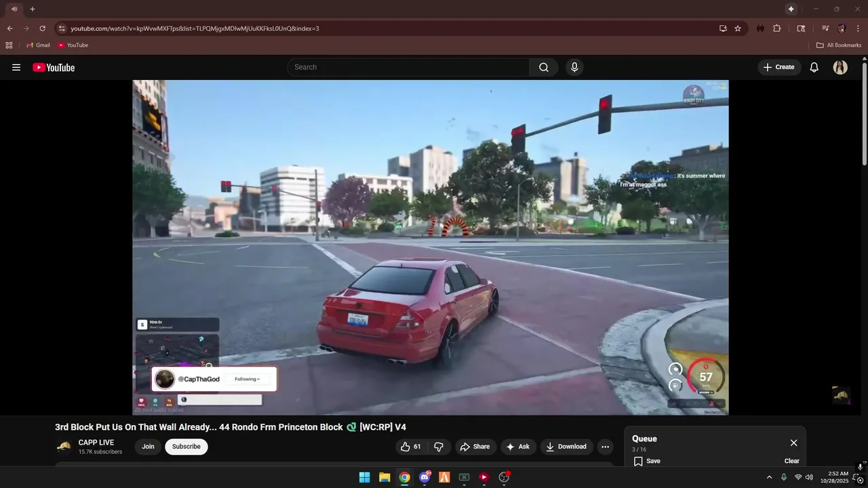Open the account avatar menu on YouTube

(x=840, y=67)
